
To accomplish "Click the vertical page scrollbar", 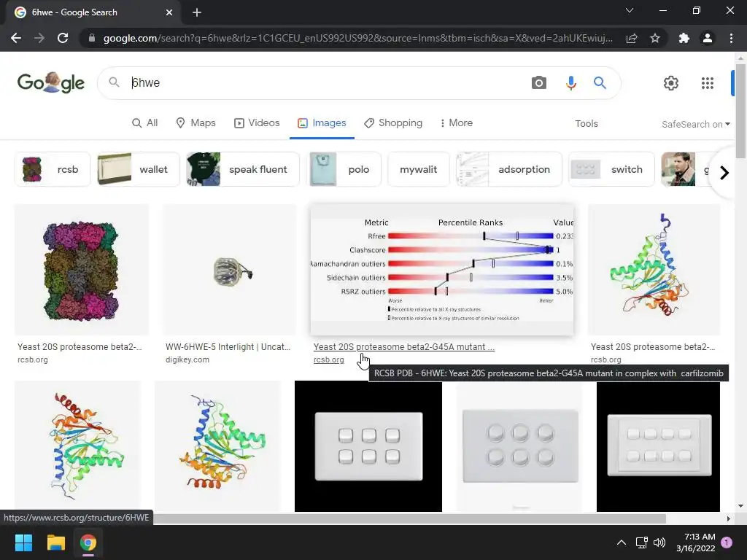I will pyautogui.click(x=740, y=111).
